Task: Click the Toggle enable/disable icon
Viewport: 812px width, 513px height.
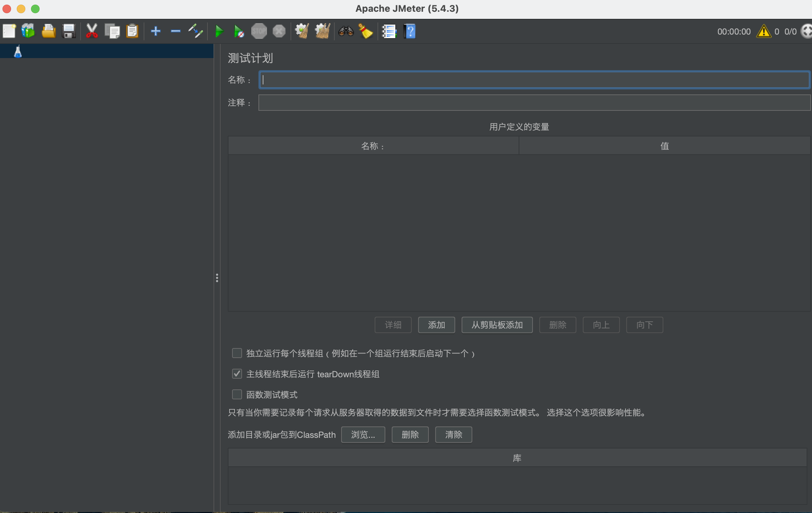Action: pyautogui.click(x=196, y=31)
